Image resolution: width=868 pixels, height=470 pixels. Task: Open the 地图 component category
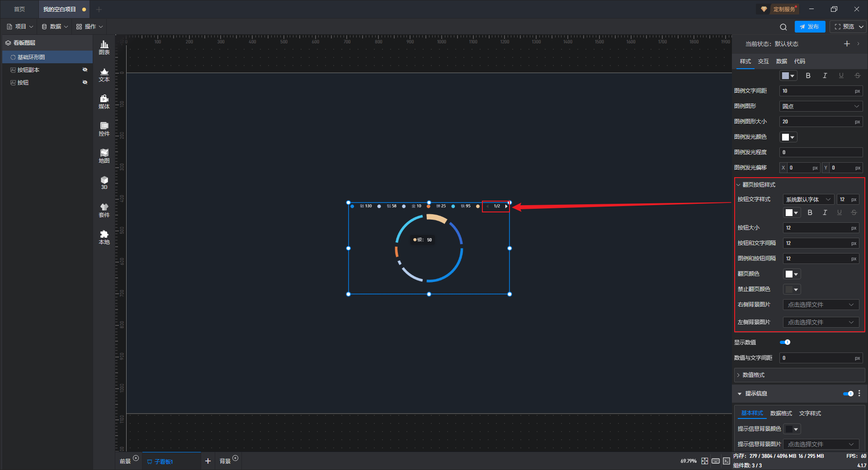coord(104,156)
